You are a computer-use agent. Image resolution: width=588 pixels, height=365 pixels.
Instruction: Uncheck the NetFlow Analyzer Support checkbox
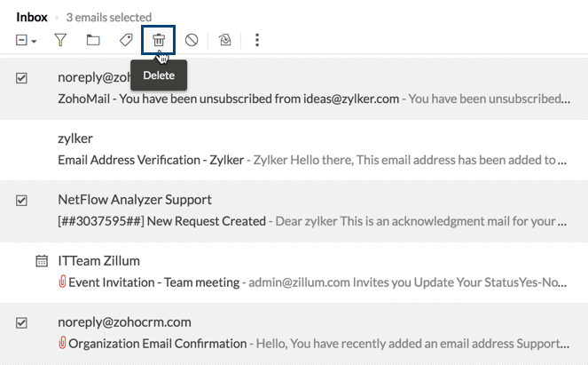click(x=22, y=201)
